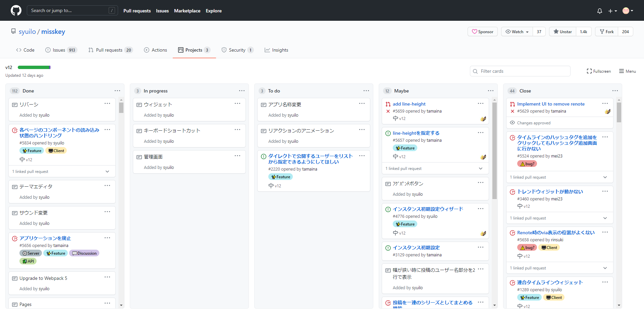Open Pull requests in top navigation
This screenshot has height=314, width=644.
point(137,11)
